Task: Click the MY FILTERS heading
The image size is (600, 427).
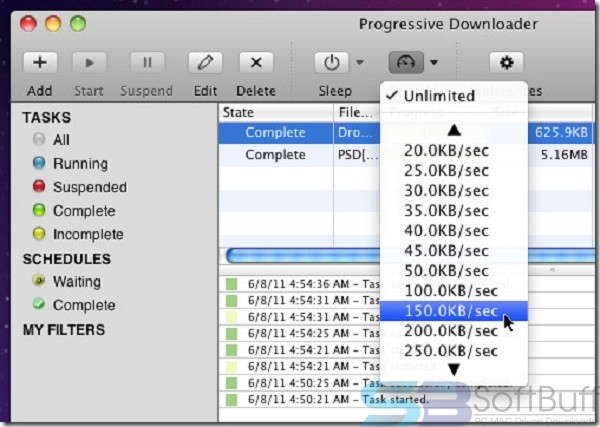Action: pyautogui.click(x=64, y=330)
